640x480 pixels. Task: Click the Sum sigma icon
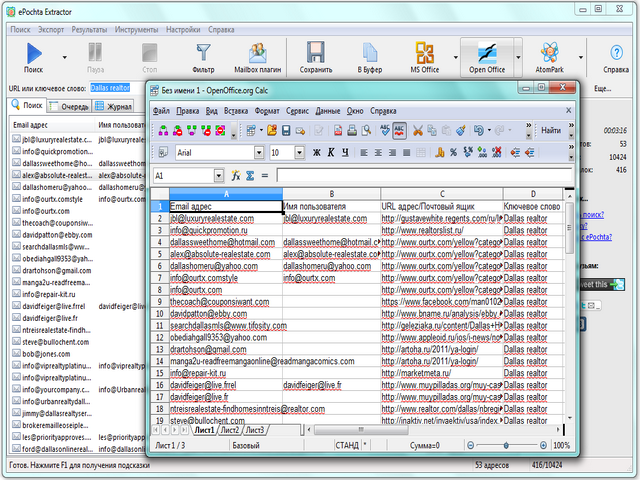pos(250,176)
